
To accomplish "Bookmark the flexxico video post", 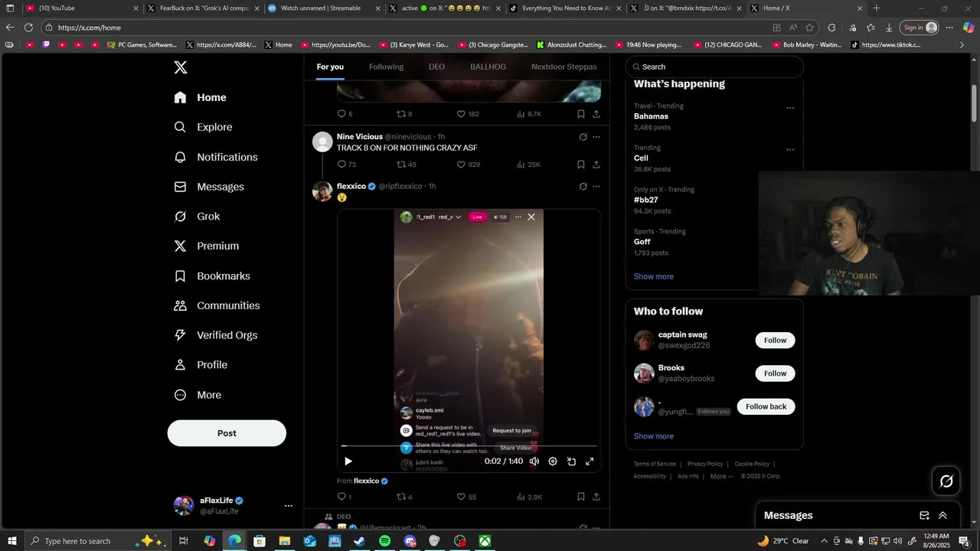I will pyautogui.click(x=580, y=497).
